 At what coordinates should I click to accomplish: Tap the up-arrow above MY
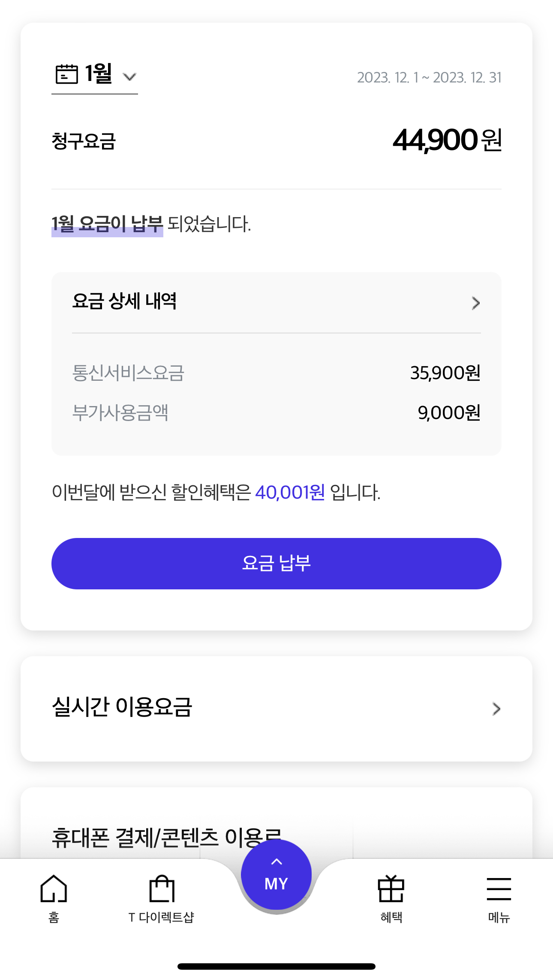[x=276, y=862]
